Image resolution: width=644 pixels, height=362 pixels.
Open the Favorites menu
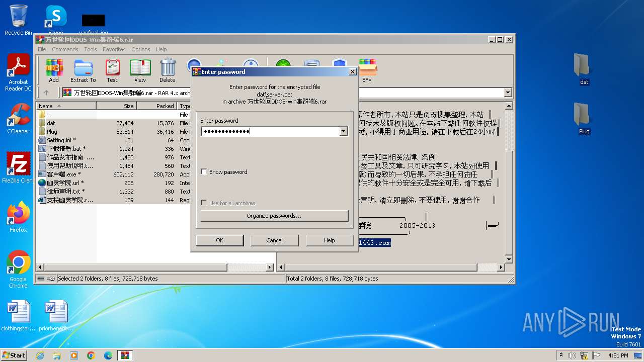click(x=114, y=49)
